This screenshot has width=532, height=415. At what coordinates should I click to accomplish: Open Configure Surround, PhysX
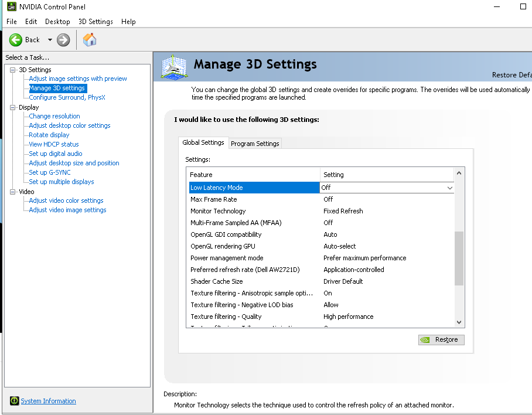67,97
